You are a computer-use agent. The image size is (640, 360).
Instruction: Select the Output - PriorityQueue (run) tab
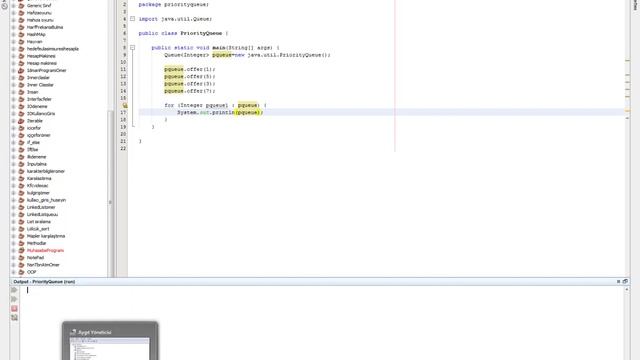point(44,282)
